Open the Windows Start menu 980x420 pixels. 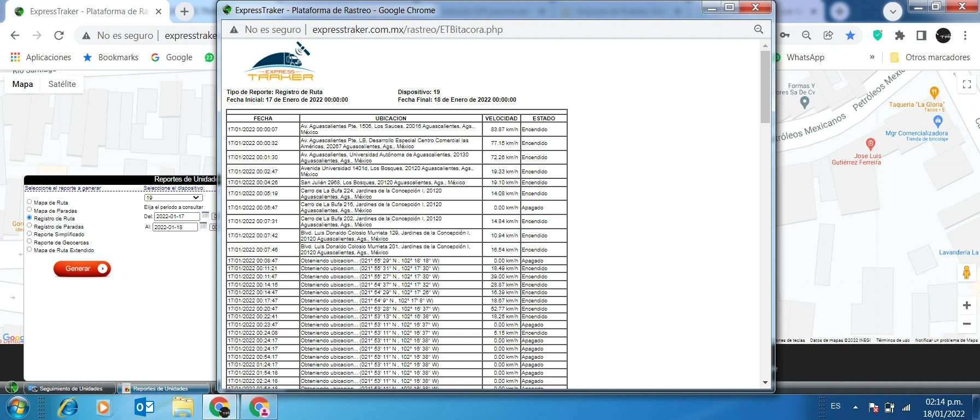tap(17, 408)
